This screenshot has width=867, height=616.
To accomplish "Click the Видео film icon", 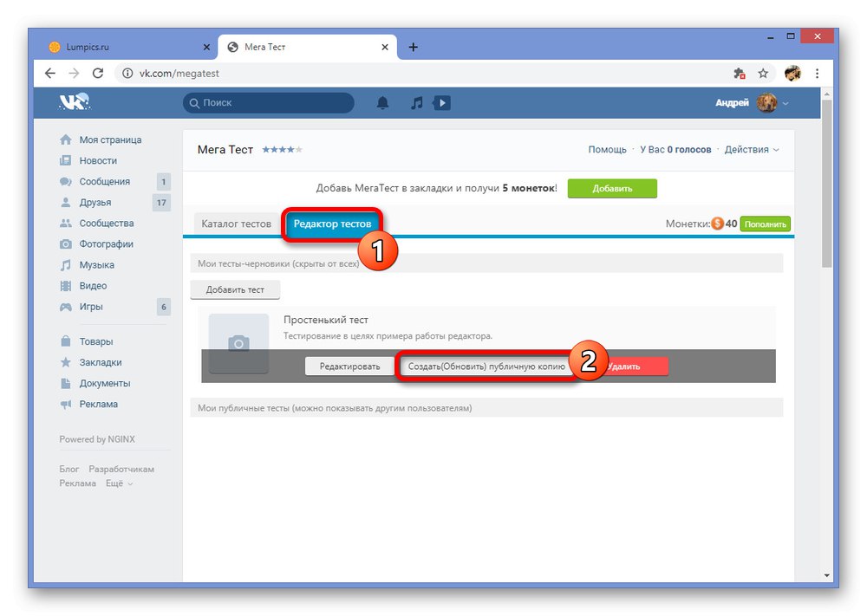I will tap(66, 286).
